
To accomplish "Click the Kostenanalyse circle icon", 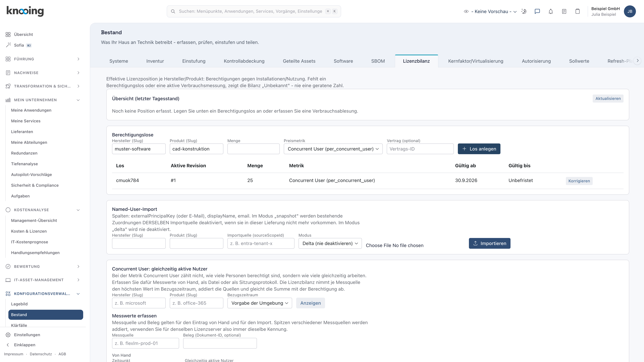I will [x=8, y=210].
